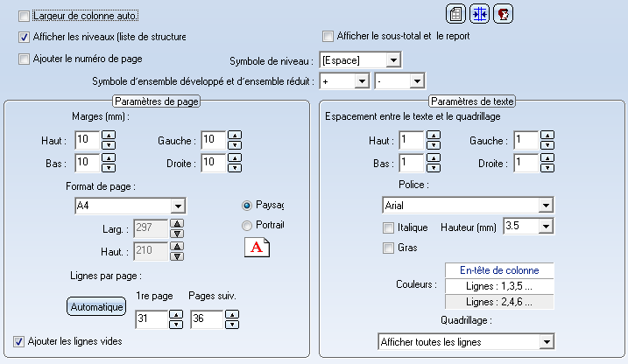This screenshot has height=364, width=628.
Task: Open the A4 page format dropdown
Action: [x=178, y=206]
